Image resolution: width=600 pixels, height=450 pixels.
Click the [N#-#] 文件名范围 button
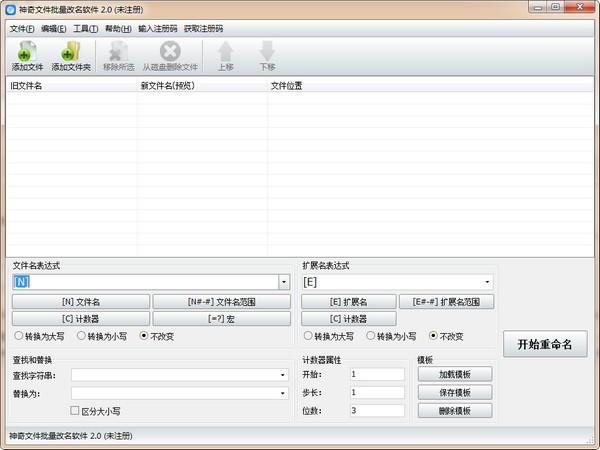pos(221,301)
